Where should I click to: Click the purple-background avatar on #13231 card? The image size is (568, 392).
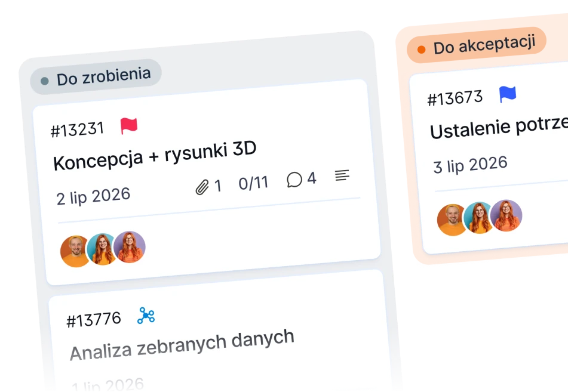(130, 247)
